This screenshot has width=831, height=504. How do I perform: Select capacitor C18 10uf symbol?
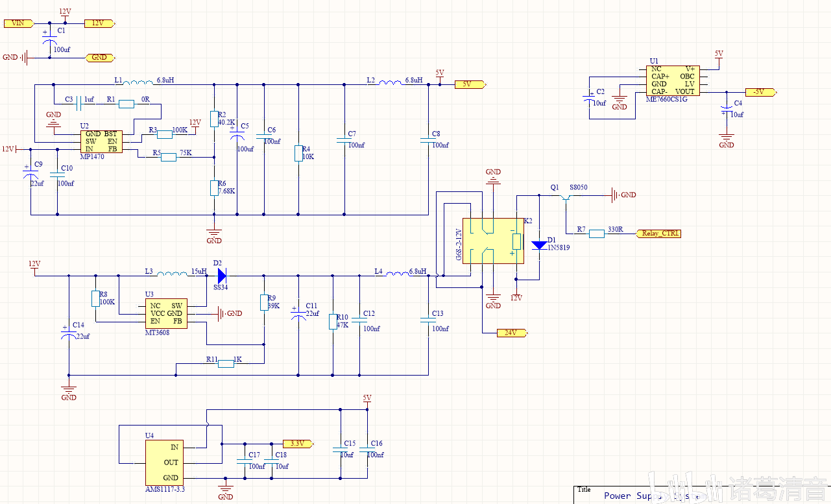point(271,460)
